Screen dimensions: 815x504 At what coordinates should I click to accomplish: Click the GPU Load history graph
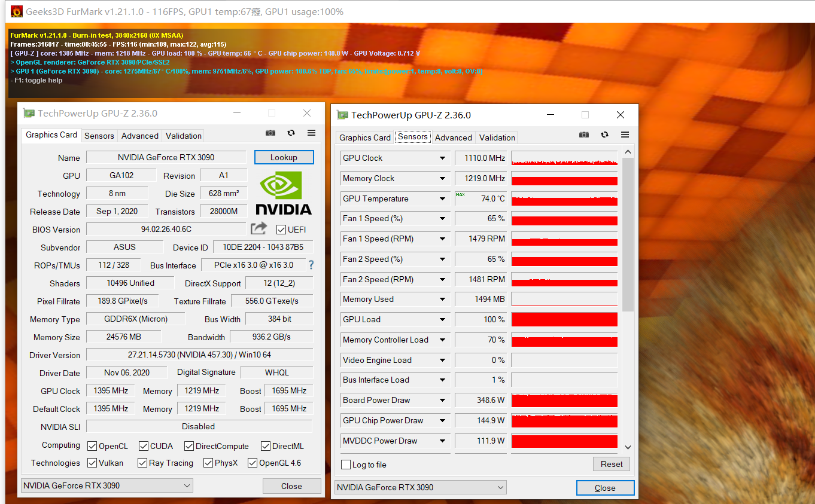(x=564, y=319)
